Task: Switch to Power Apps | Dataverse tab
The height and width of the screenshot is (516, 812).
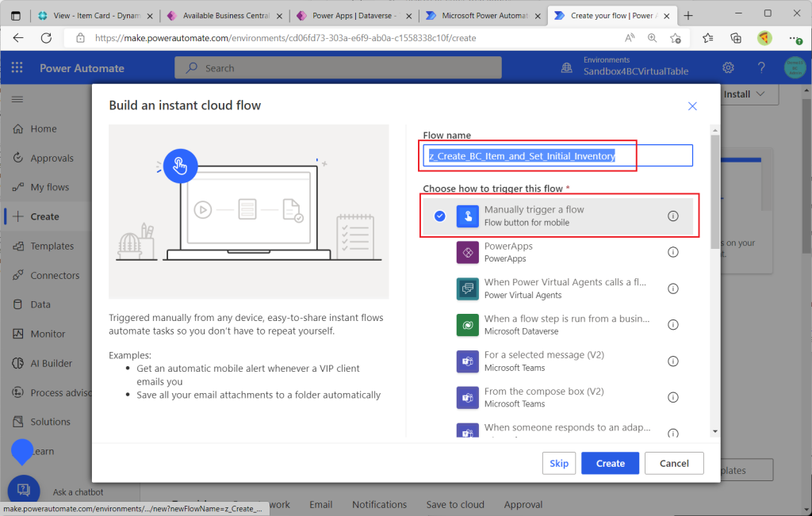Action: [354, 16]
